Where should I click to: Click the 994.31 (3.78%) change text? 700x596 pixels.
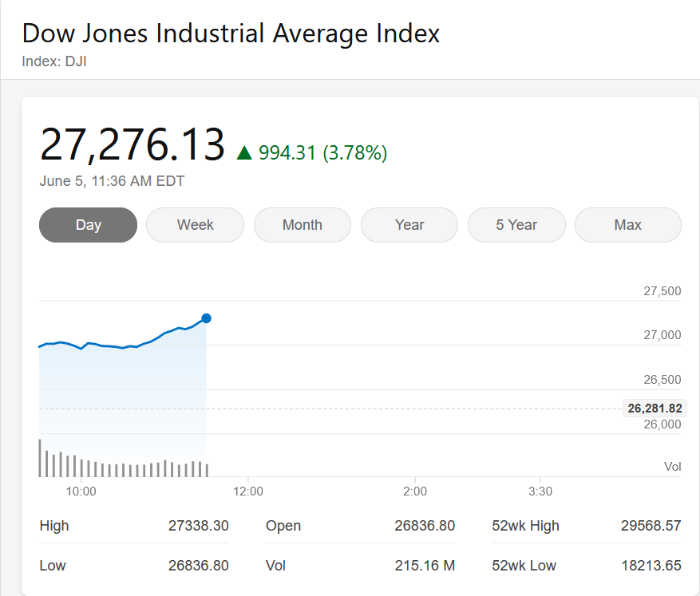point(322,152)
